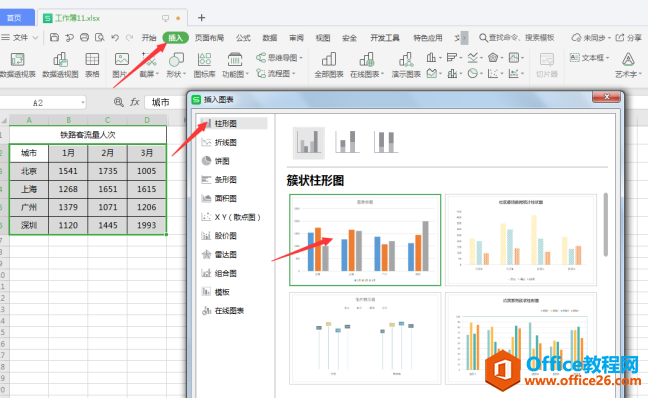
Task: Click the chart templates vertical scrollbar
Action: pos(606,224)
